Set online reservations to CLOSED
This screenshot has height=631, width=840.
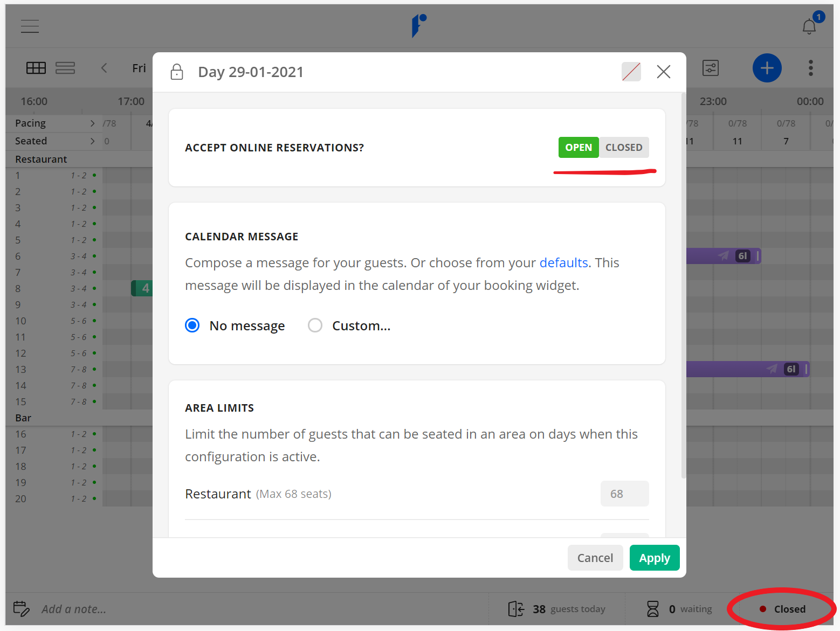[623, 148]
